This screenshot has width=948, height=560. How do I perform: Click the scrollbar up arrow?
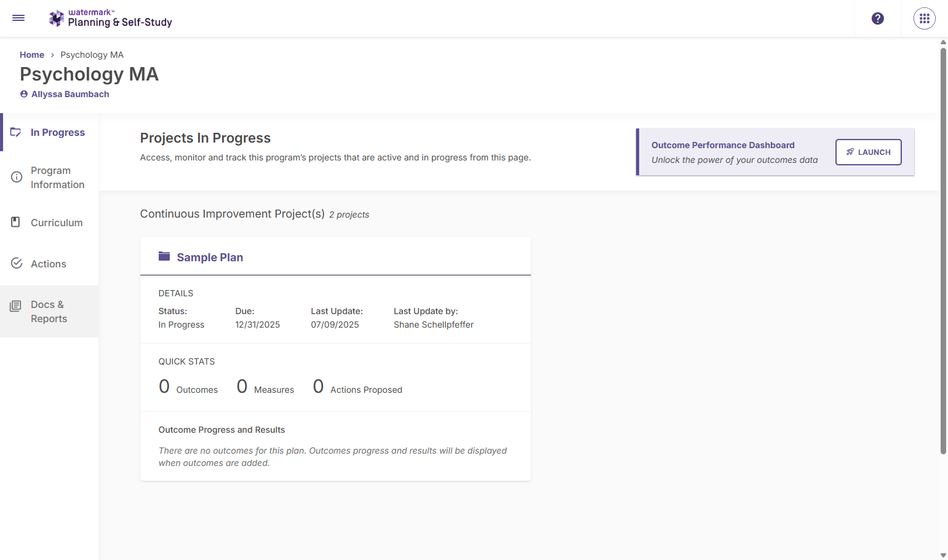pos(943,42)
